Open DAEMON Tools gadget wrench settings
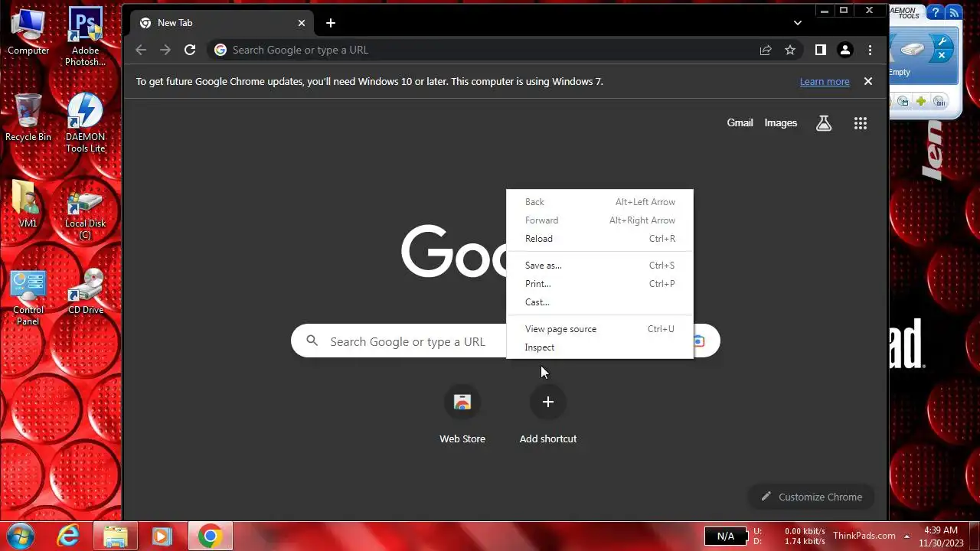 (942, 41)
